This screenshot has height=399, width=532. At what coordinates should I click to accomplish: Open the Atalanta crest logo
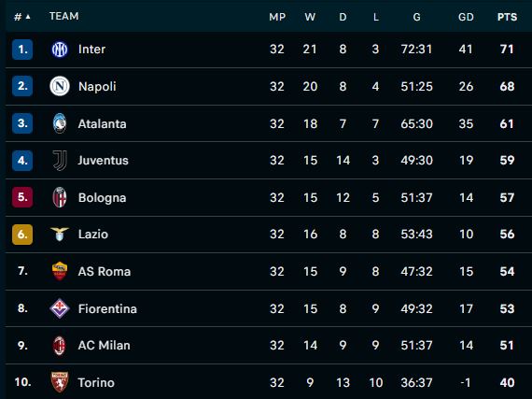60,123
